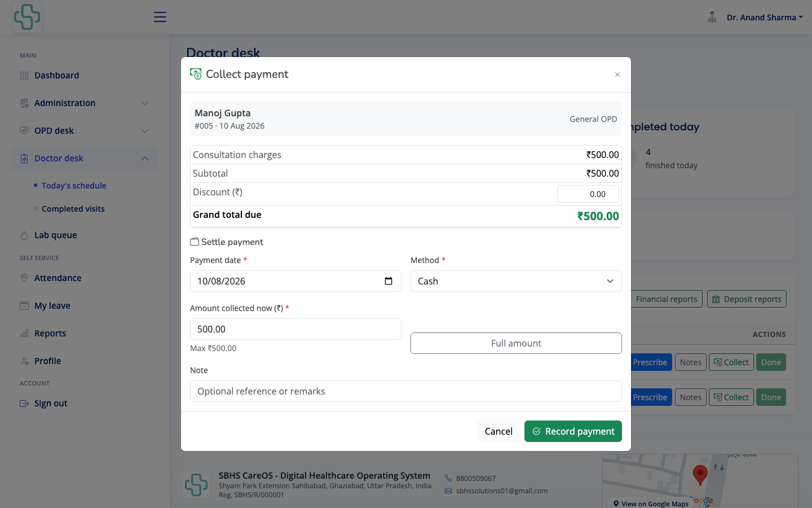Screen dimensions: 812x508
Task: Open Today's schedule submenu item
Action: tap(74, 186)
